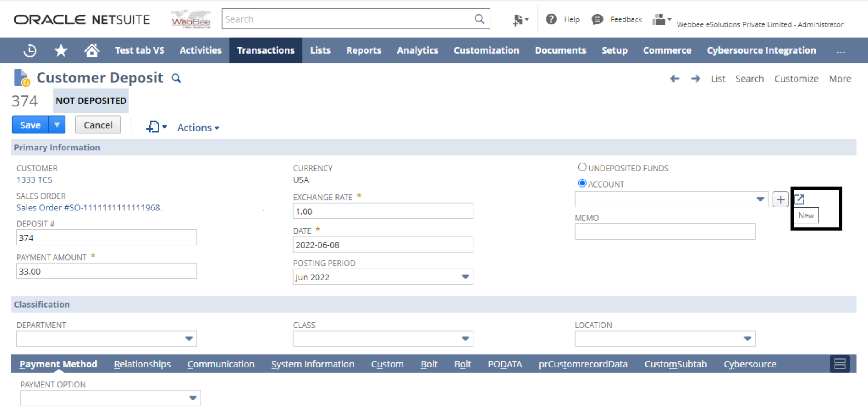This screenshot has width=868, height=411.
Task: Select the Undeposited Funds radio button
Action: (x=582, y=167)
